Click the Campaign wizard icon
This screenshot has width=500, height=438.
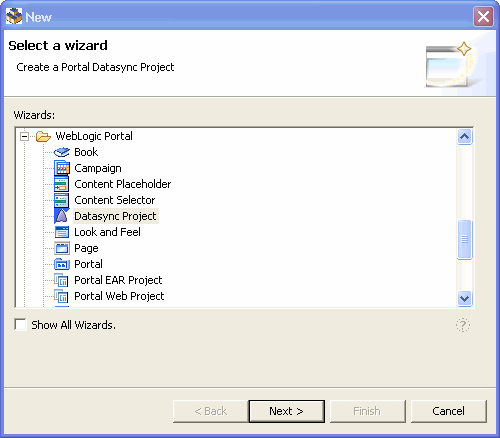(x=62, y=168)
